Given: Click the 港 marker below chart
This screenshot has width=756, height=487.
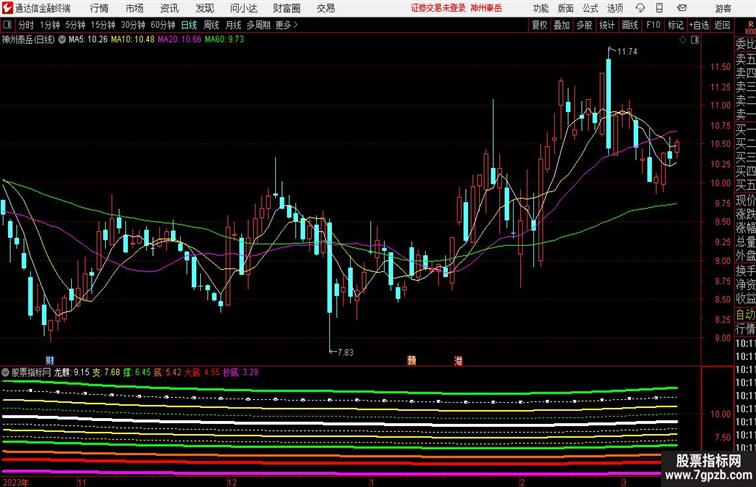Looking at the screenshot, I should [458, 360].
